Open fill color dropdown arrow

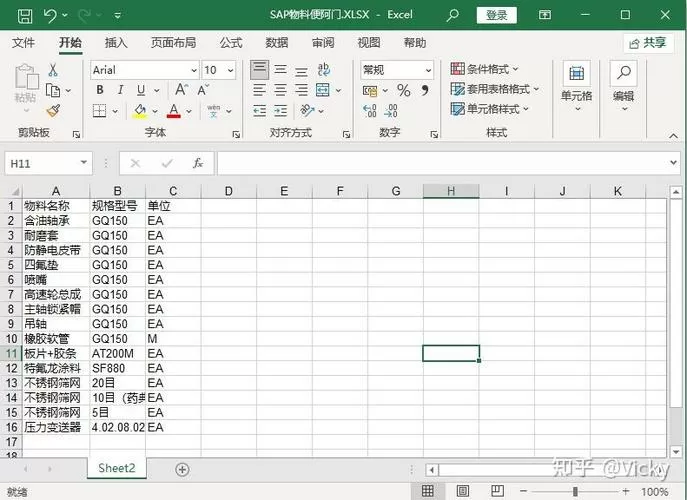[154, 111]
